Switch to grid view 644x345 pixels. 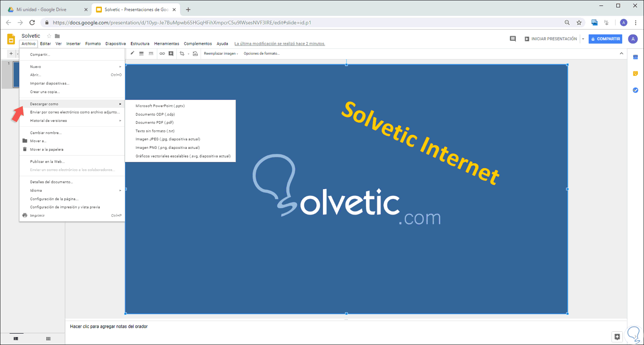tap(48, 339)
